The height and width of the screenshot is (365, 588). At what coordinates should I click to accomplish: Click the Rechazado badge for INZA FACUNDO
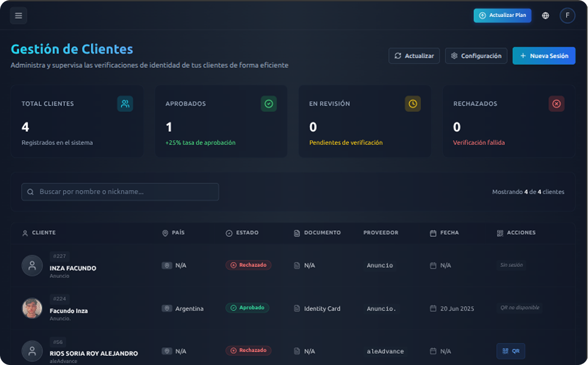click(x=248, y=265)
